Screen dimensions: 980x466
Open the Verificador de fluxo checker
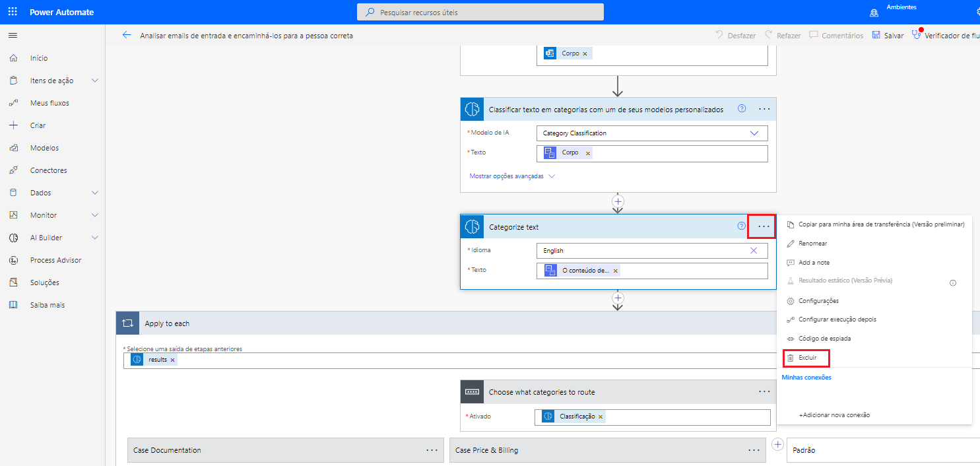[x=945, y=35]
